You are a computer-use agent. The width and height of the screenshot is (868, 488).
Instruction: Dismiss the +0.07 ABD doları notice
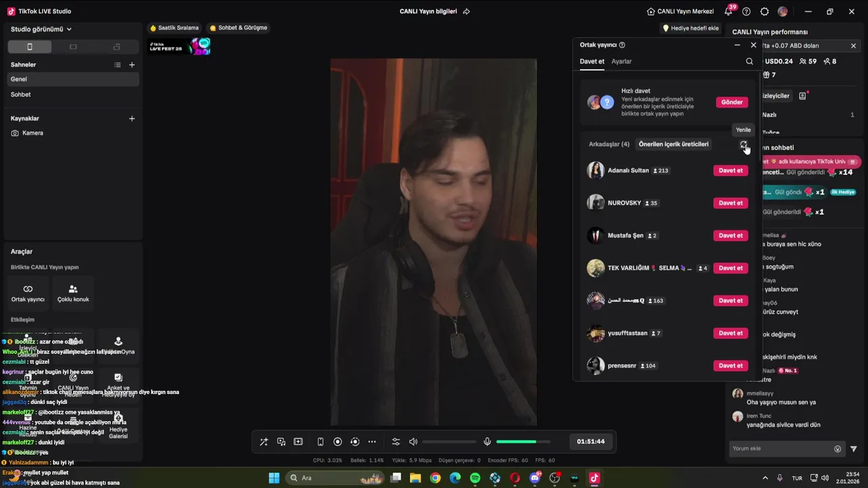[x=853, y=46]
